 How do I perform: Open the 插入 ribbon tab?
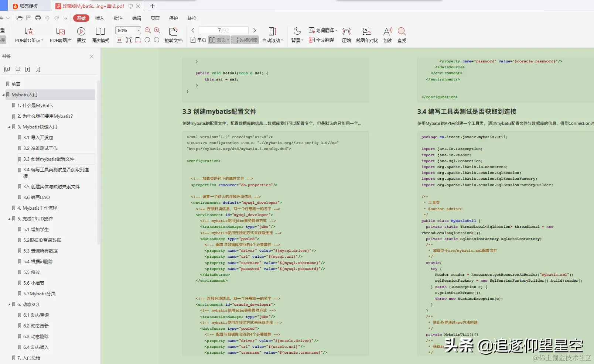click(x=100, y=18)
